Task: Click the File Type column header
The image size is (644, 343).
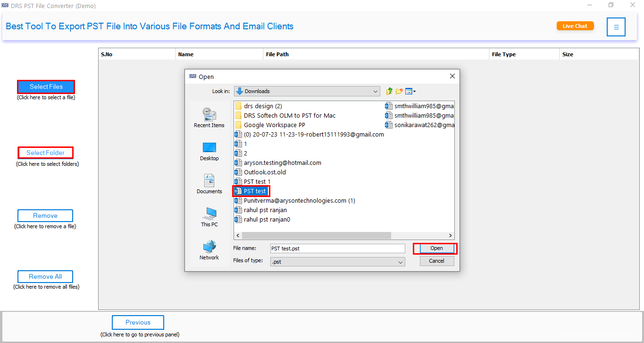Action: pyautogui.click(x=524, y=54)
